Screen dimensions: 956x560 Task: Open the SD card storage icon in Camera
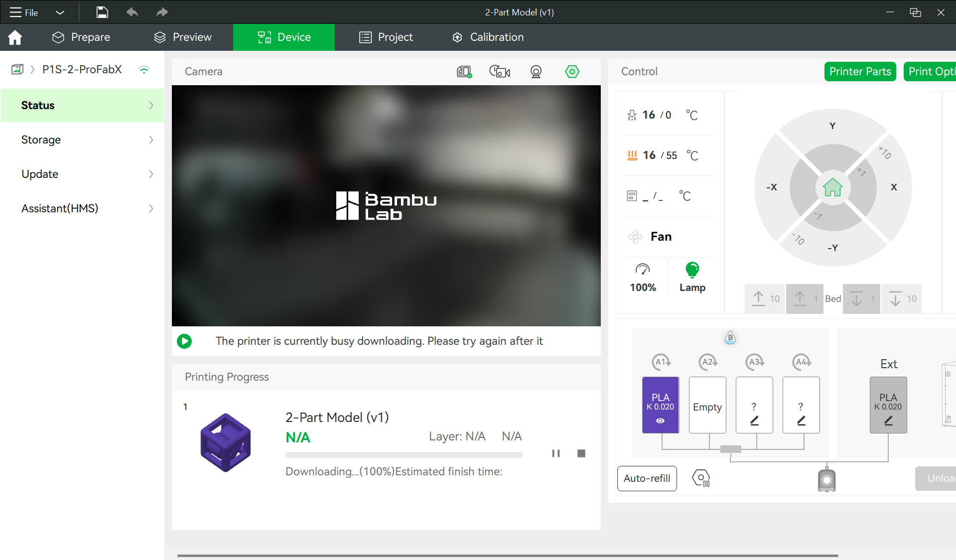464,72
